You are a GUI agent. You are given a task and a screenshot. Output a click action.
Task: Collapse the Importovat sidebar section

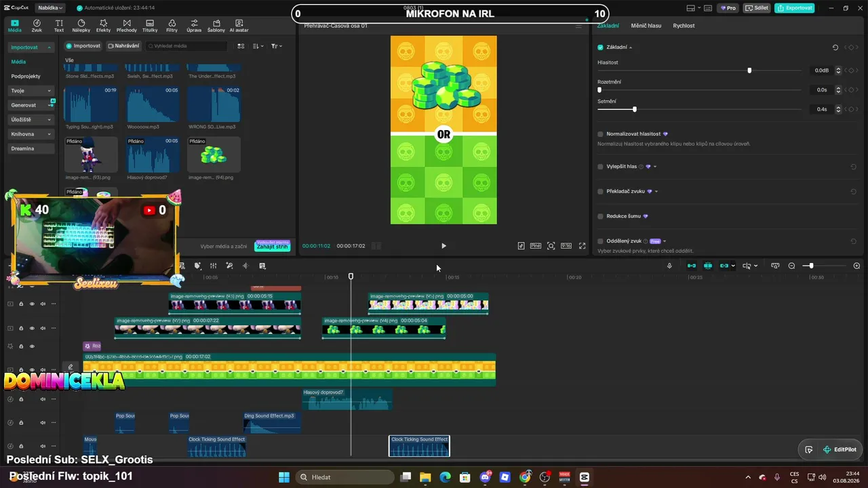coord(49,47)
